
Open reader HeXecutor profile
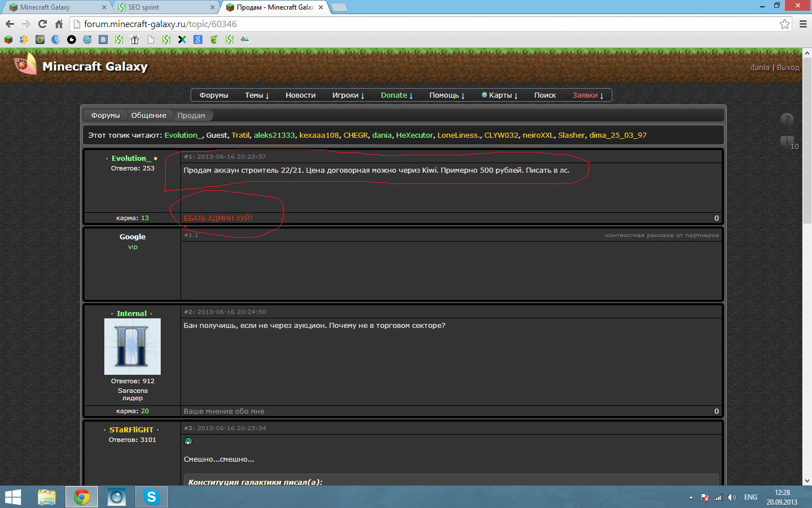click(414, 135)
